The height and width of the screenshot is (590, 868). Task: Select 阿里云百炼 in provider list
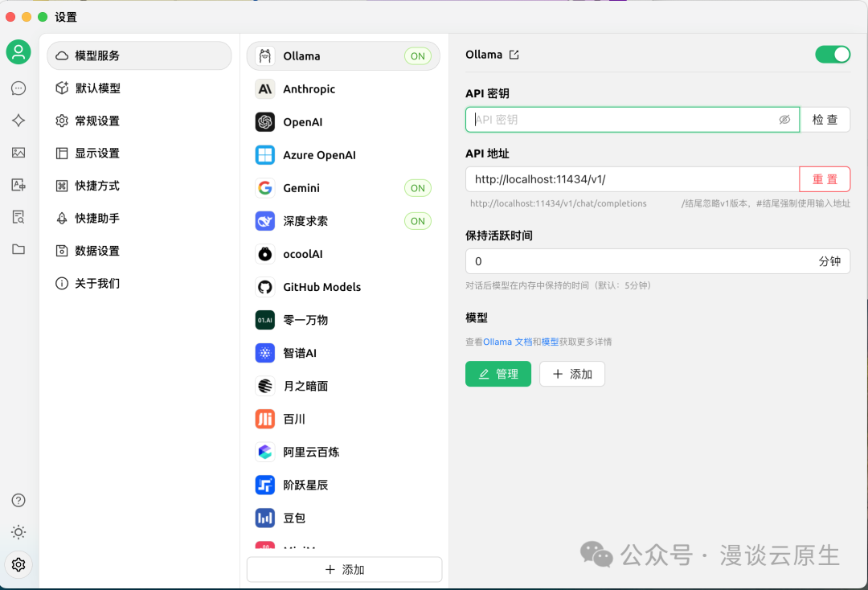point(343,453)
